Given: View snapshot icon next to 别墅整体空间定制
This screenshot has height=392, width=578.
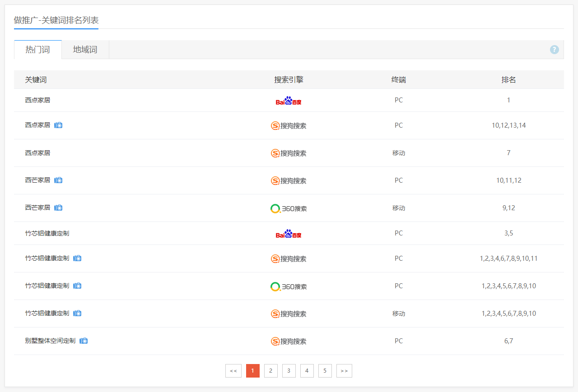Looking at the screenshot, I should [x=84, y=341].
